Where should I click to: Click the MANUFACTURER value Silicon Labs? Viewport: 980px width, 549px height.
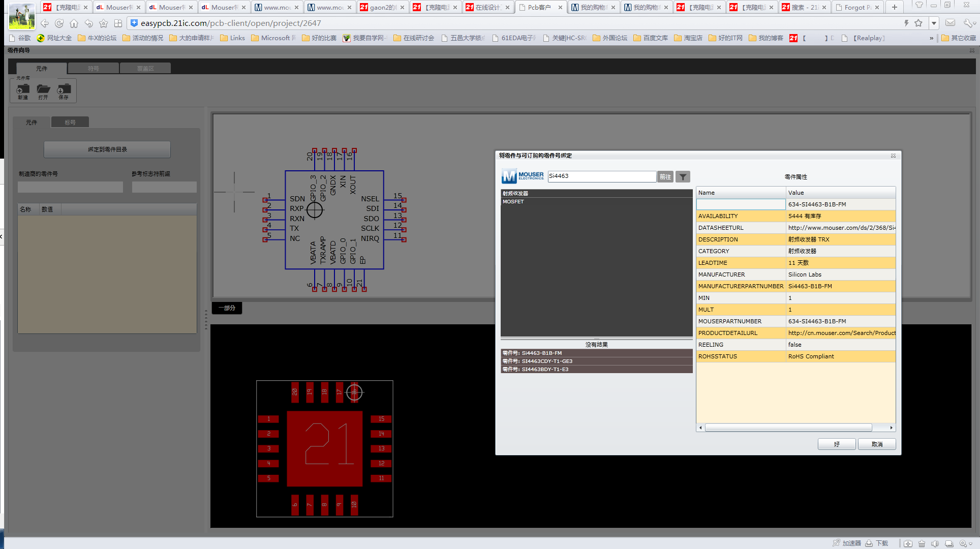click(841, 274)
